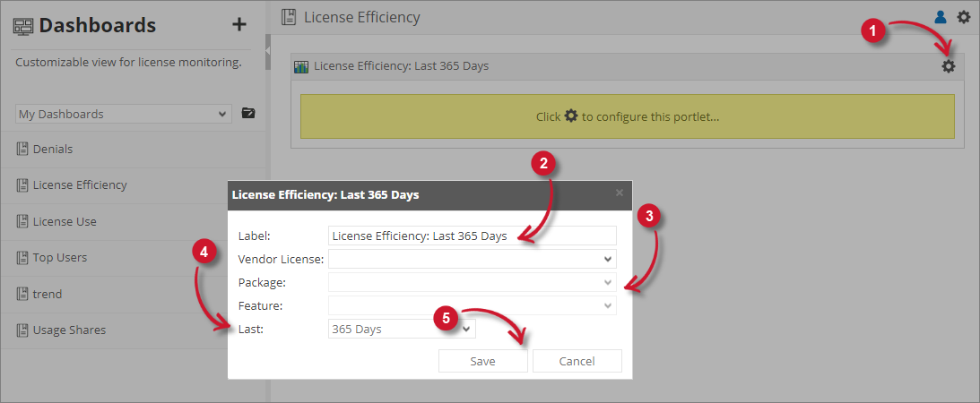Save the portlet configuration

[483, 361]
